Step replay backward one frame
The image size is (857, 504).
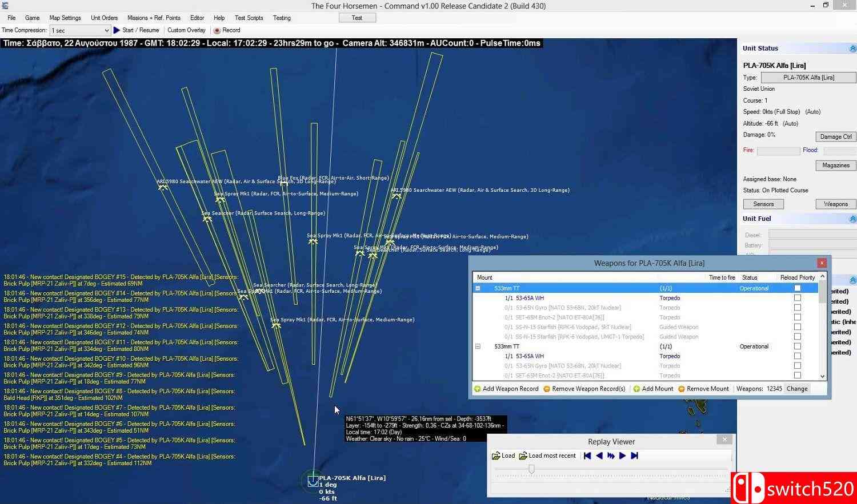click(599, 455)
